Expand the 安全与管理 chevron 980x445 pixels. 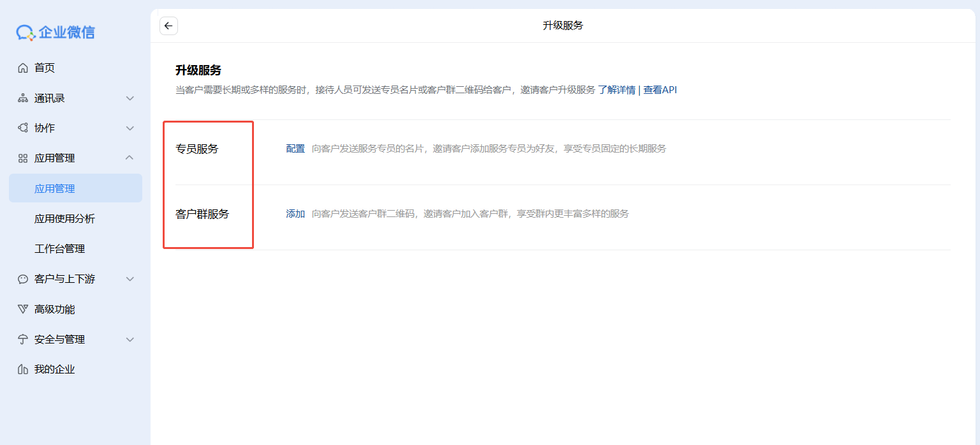pyautogui.click(x=130, y=340)
